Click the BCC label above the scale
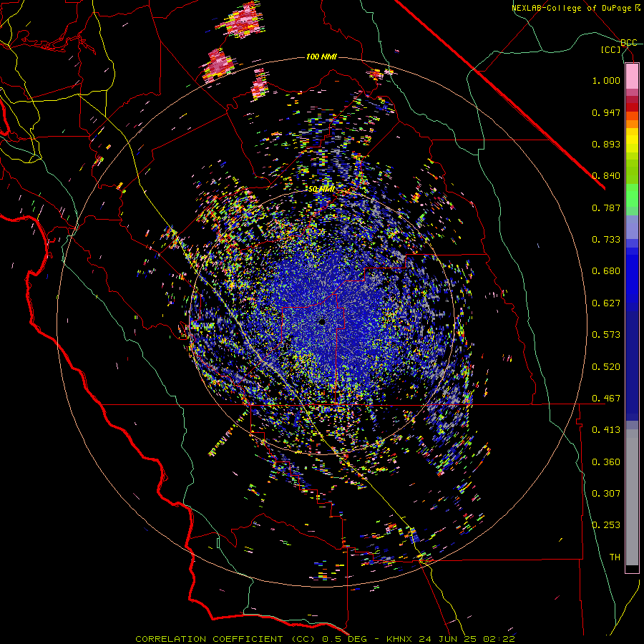The height and width of the screenshot is (644, 644). click(x=628, y=42)
